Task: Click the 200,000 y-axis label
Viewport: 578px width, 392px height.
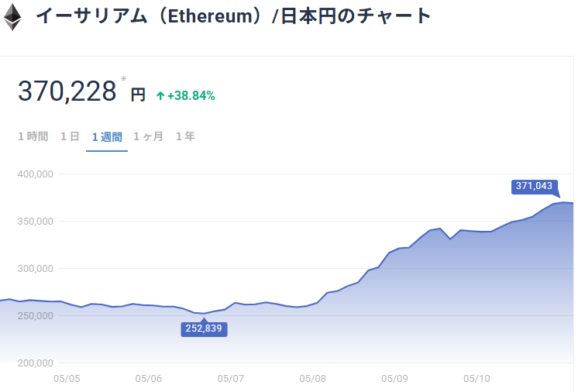Action: [x=35, y=363]
